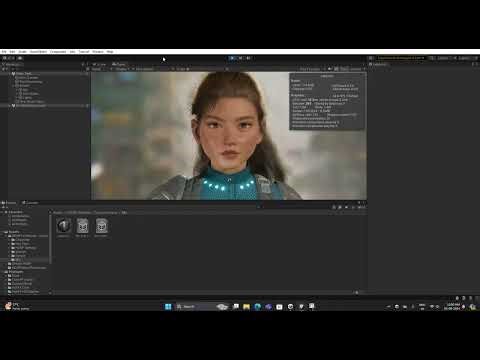Expand the second scene row in Hierarchy

(10, 106)
